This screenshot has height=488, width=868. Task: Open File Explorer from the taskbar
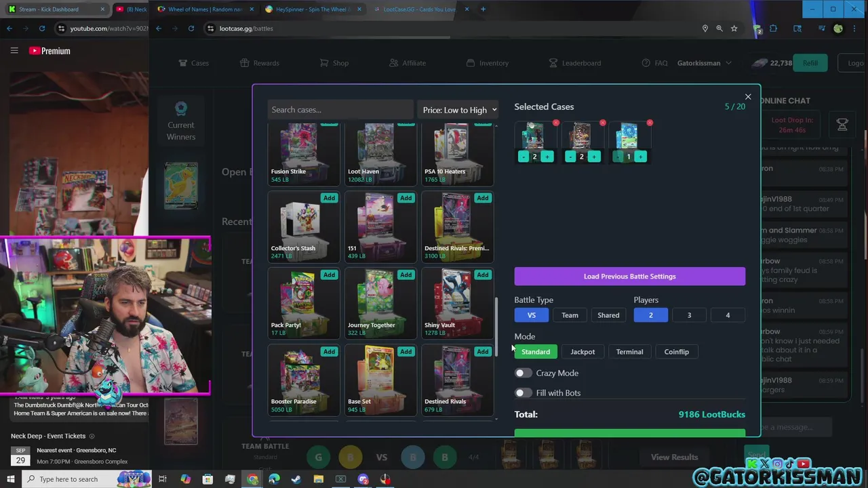[319, 479]
